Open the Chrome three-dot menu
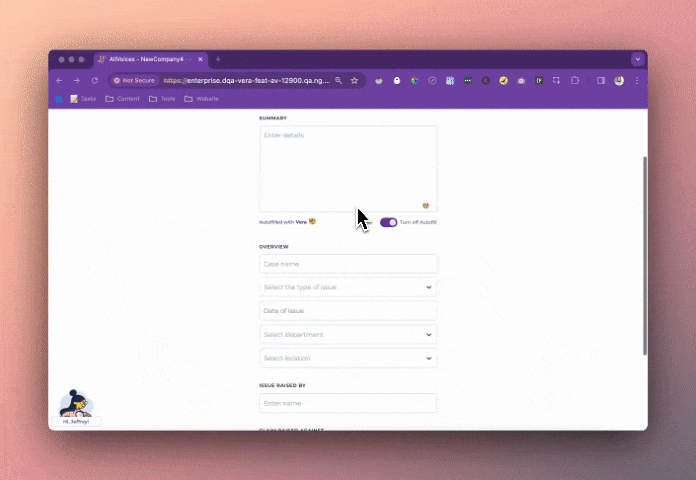 point(637,80)
